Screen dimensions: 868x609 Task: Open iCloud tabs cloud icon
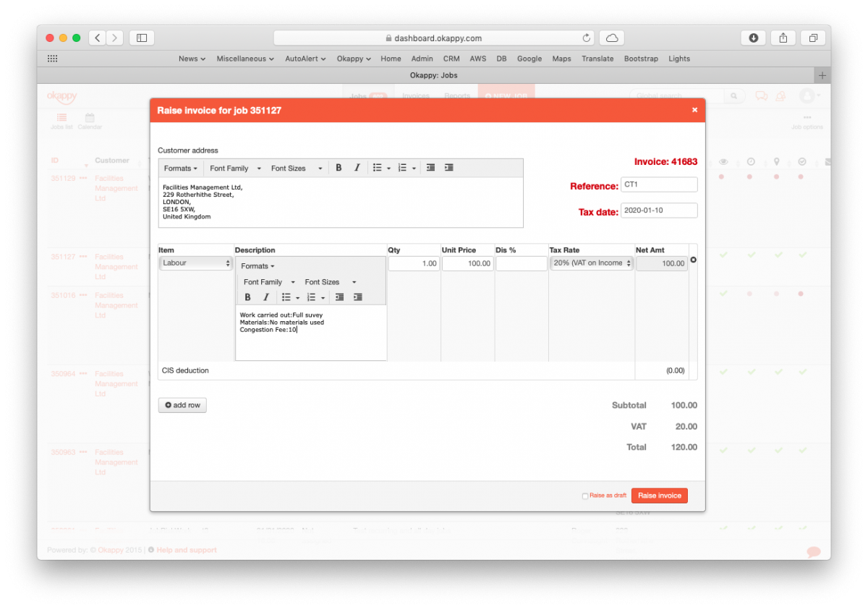point(612,38)
